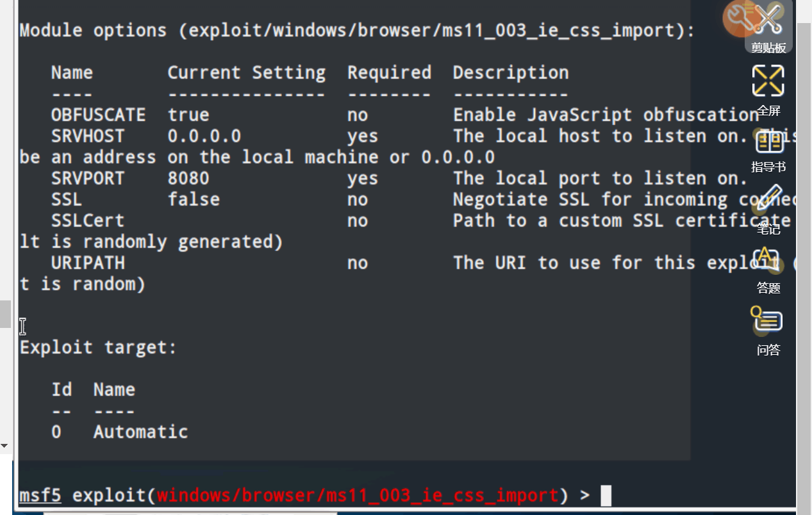Focus the terminal cursor after the prompt
This screenshot has height=515, width=812.
coord(606,495)
